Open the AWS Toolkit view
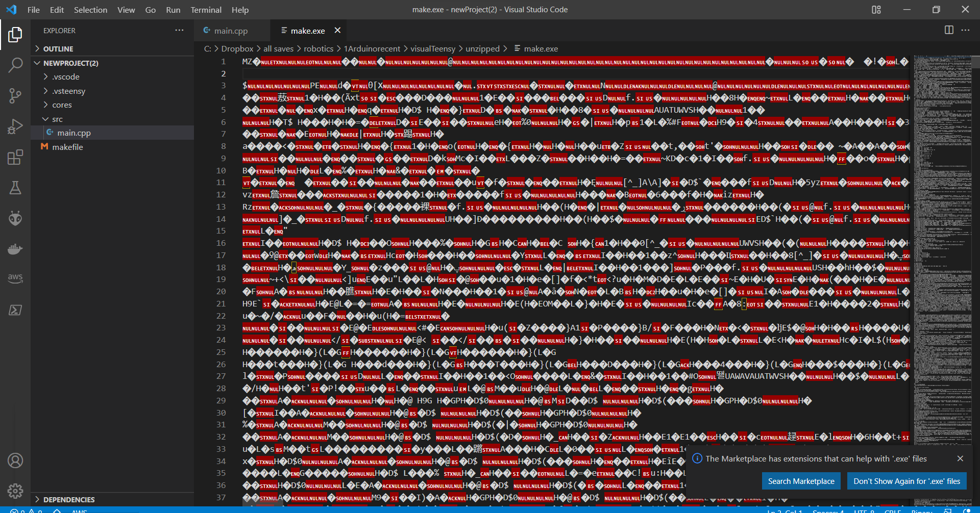980x513 pixels. coord(15,278)
